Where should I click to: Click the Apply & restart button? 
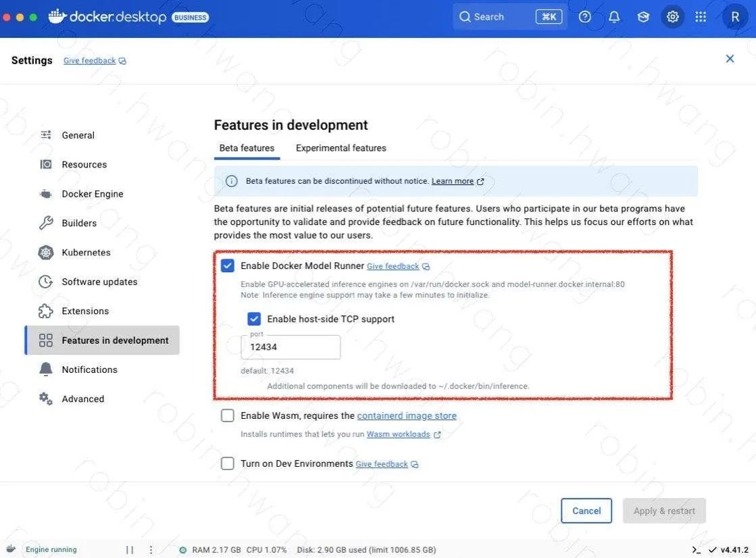[664, 511]
